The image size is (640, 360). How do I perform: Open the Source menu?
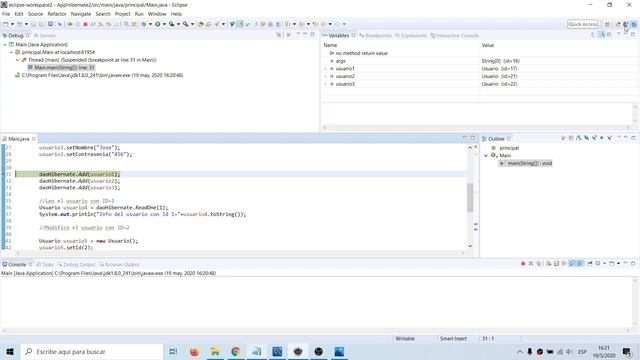(35, 14)
